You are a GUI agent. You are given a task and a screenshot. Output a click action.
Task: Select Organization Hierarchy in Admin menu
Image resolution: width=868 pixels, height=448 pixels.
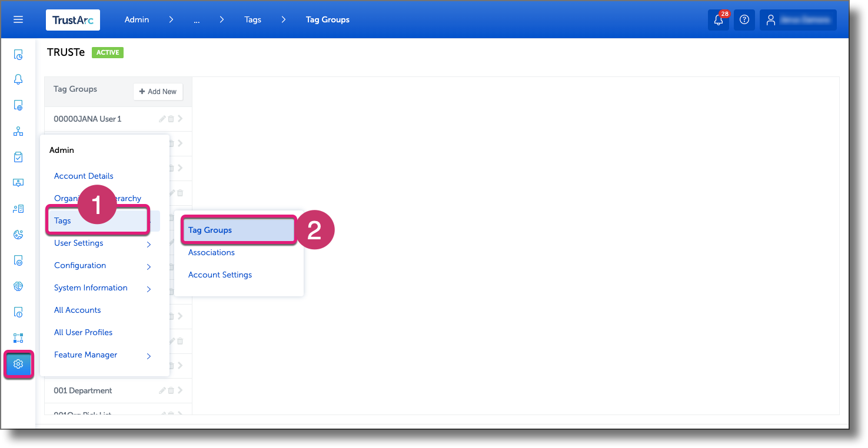coord(98,198)
